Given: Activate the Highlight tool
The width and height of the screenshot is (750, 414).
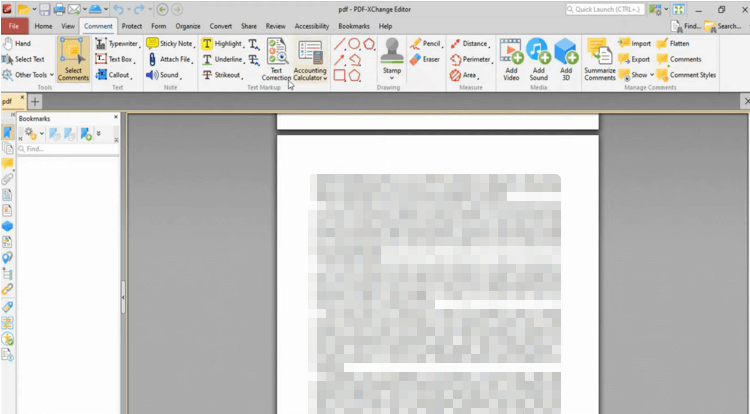Looking at the screenshot, I should click(222, 44).
